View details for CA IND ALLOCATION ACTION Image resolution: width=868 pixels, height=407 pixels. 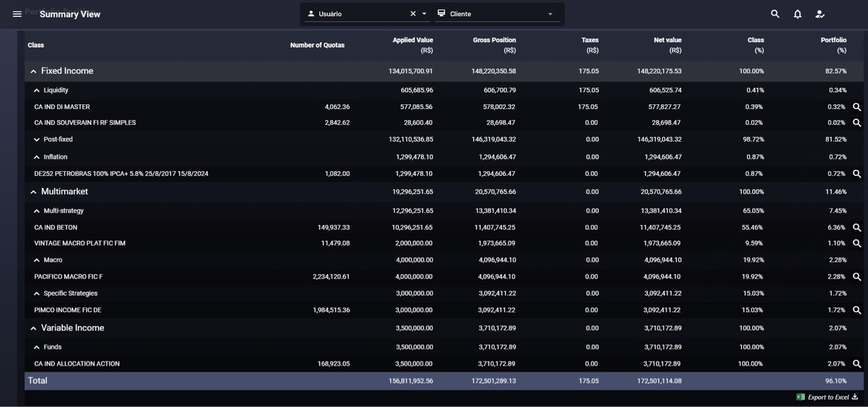pos(857,364)
